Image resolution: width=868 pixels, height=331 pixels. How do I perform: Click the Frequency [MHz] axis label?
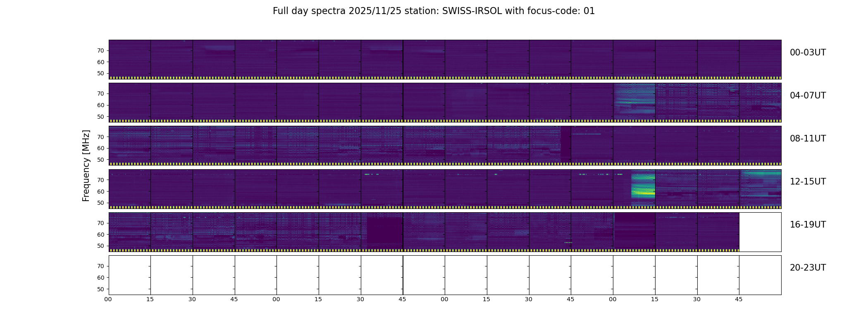[x=86, y=166]
